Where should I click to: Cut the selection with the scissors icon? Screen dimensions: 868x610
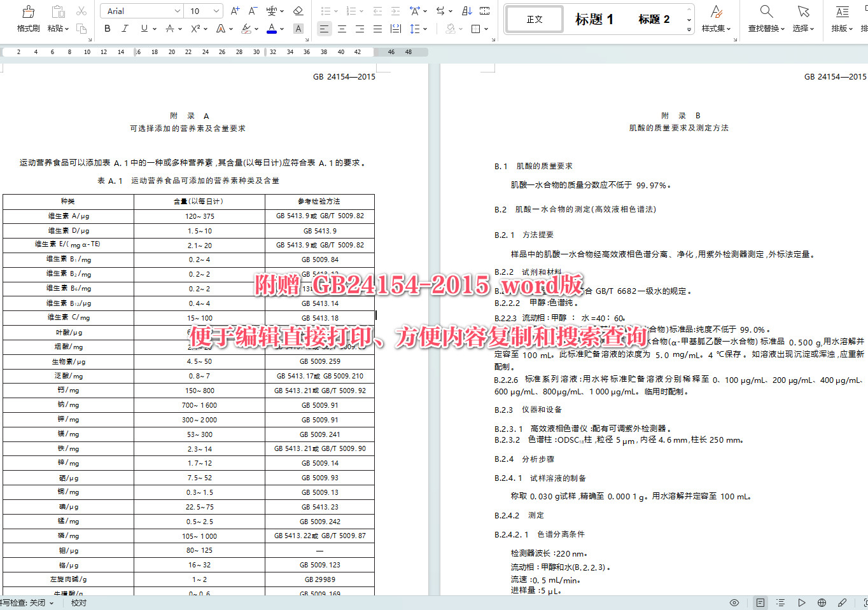tap(80, 11)
